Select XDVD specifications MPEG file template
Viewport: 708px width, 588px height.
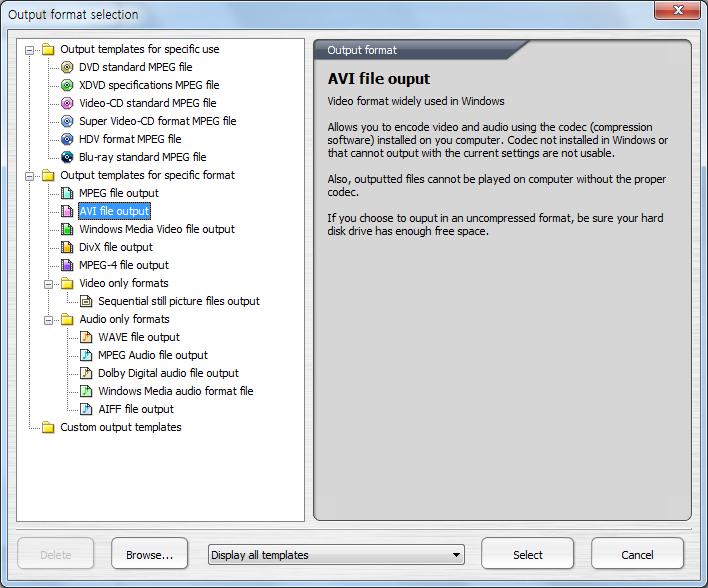coord(149,85)
